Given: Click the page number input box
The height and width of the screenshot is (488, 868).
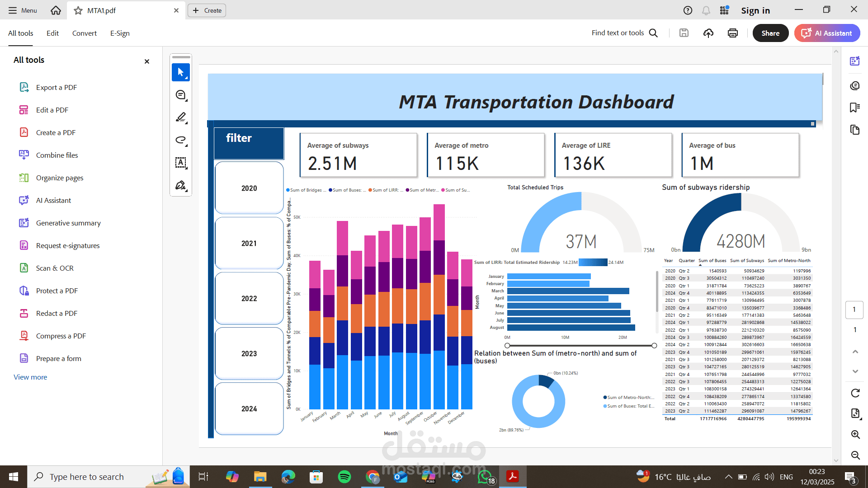Looking at the screenshot, I should 854,310.
